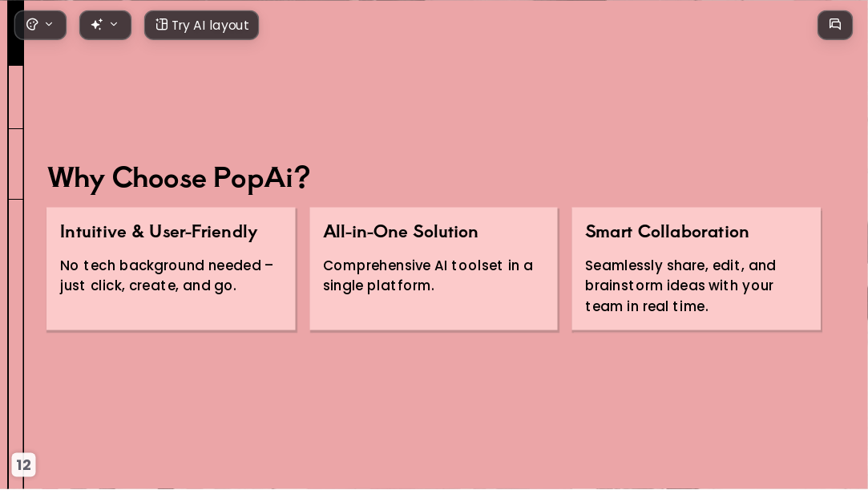Select the Intuitive & User-Friendly title
This screenshot has width=868, height=490.
[x=159, y=232]
